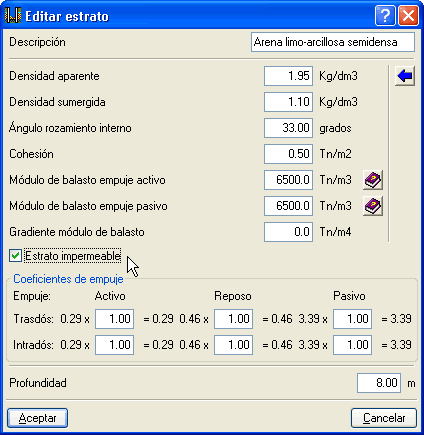Image resolution: width=424 pixels, height=435 pixels.
Task: Open help book for balasto empuje activo
Action: pos(373,180)
